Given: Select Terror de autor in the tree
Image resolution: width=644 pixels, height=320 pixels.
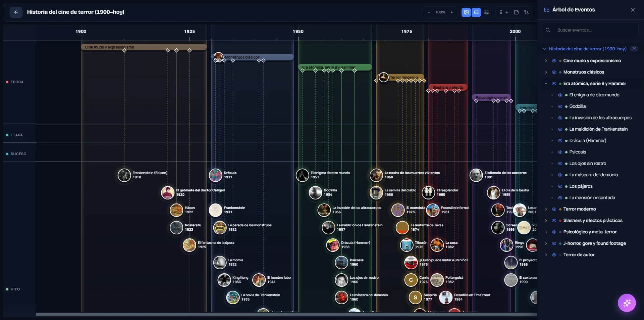Looking at the screenshot, I should 579,255.
